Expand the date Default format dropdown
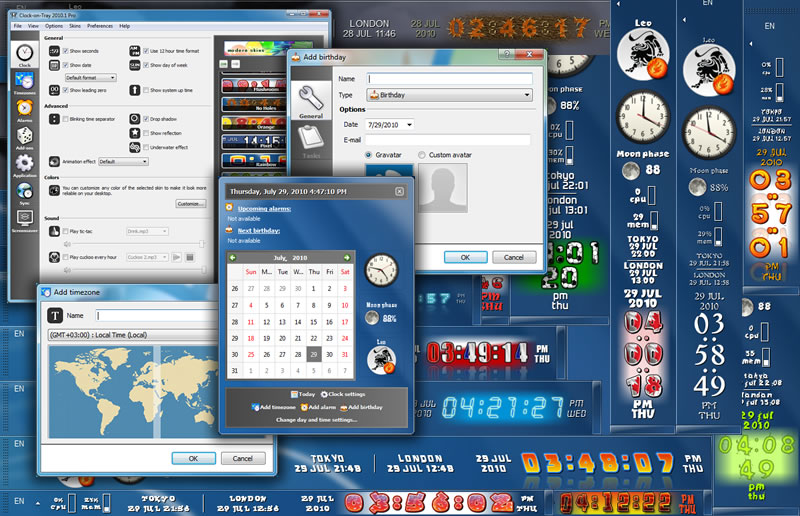 [91, 77]
